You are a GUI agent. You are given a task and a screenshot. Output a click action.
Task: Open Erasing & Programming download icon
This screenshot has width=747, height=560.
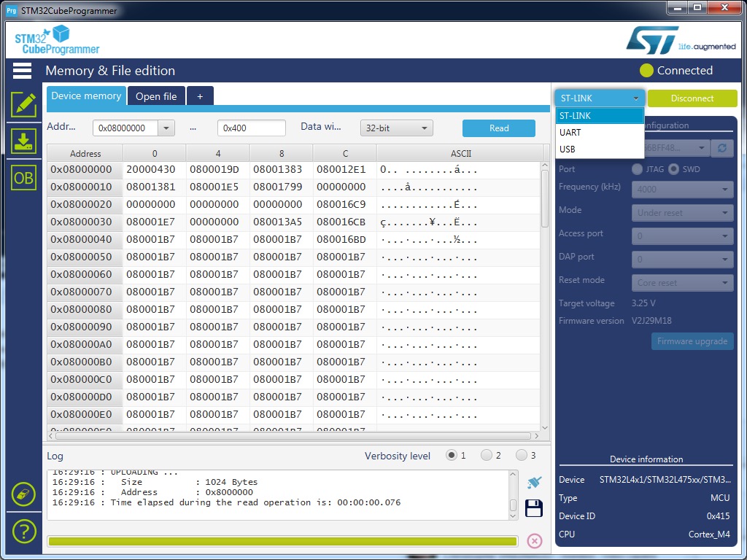pos(23,141)
